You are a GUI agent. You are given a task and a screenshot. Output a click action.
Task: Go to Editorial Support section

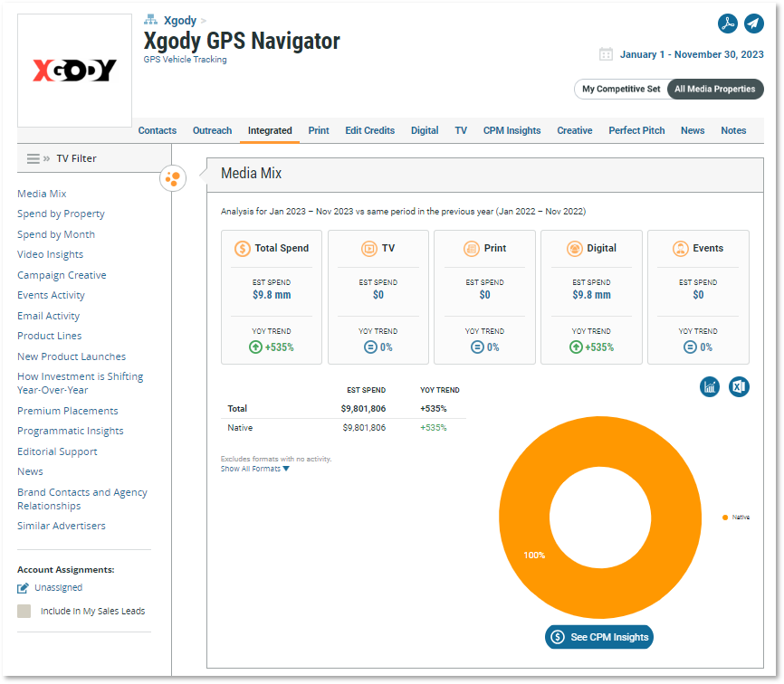tap(58, 451)
